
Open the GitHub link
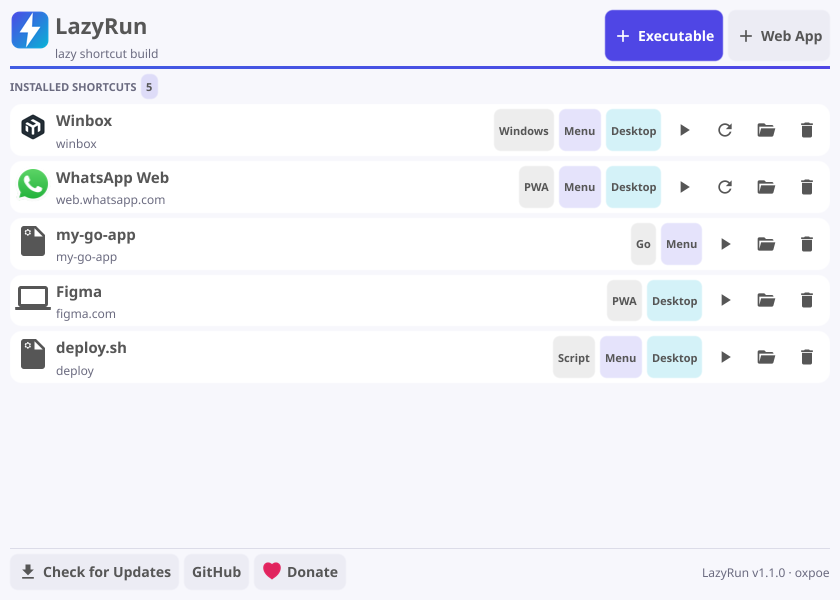(216, 572)
